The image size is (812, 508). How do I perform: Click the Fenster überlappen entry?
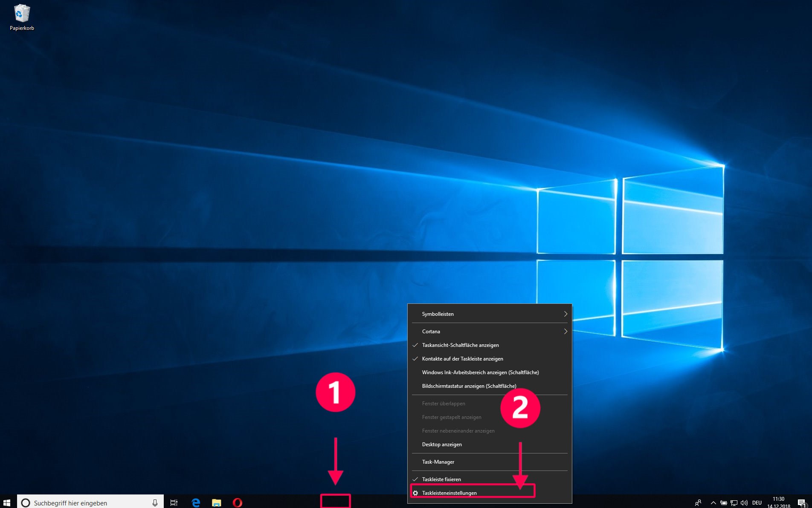(x=490, y=404)
